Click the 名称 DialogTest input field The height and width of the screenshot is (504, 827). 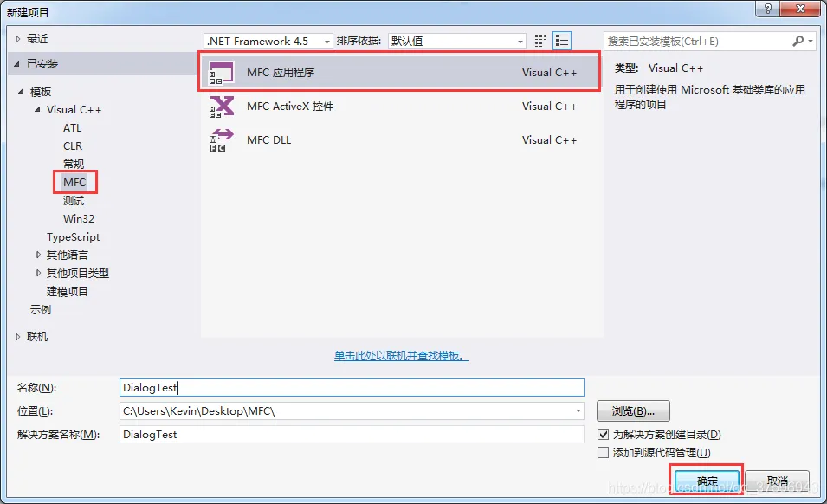[352, 387]
